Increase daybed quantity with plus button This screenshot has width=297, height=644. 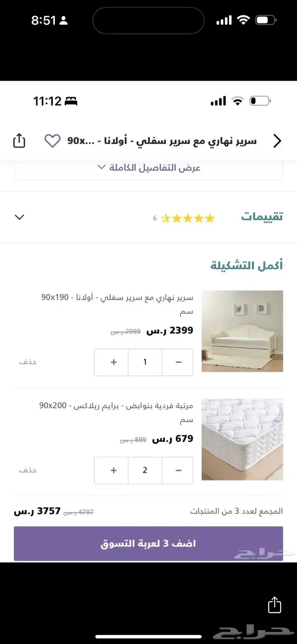click(113, 362)
